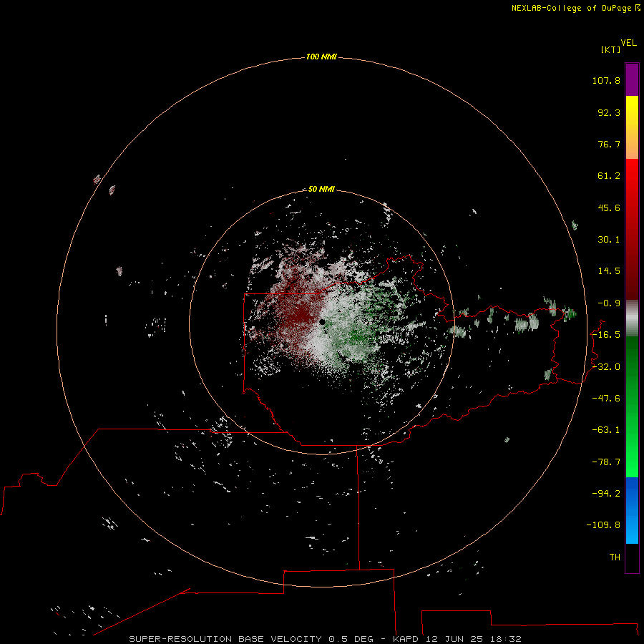This screenshot has width=644, height=644.
Task: Select the 14.5 velocity scale value
Action: pos(609,271)
